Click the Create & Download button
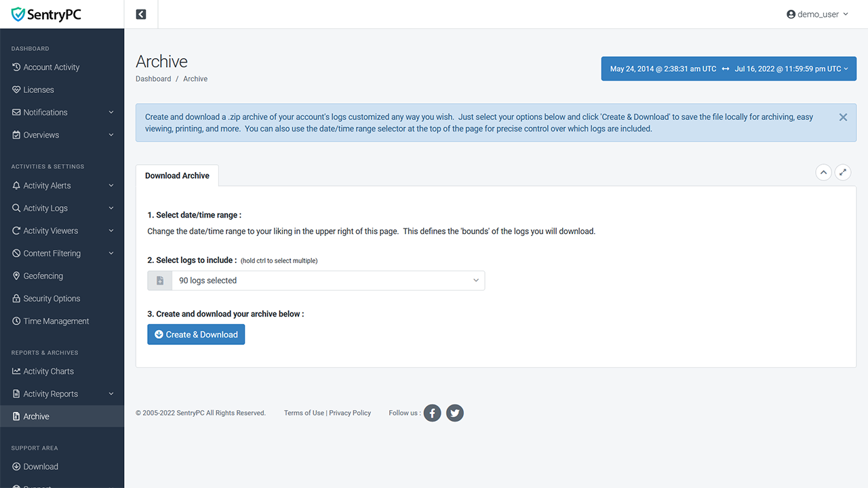The image size is (868, 488). [x=196, y=334]
